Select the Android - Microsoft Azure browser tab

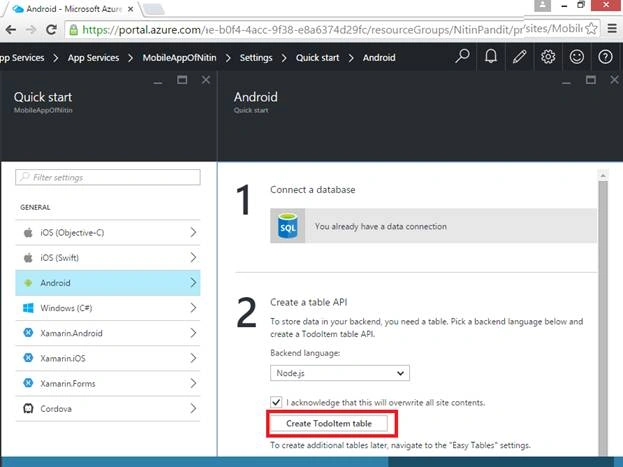pos(72,8)
